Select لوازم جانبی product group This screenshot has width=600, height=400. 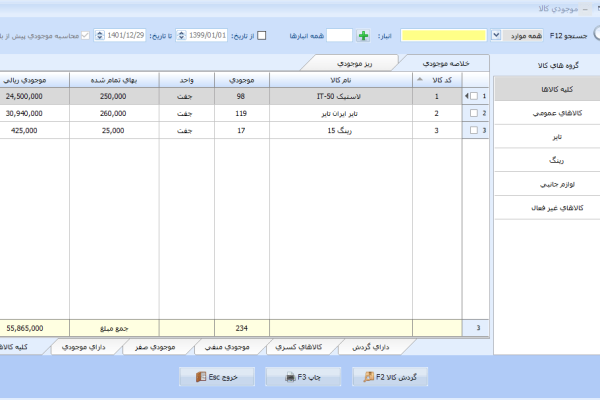pyautogui.click(x=547, y=184)
